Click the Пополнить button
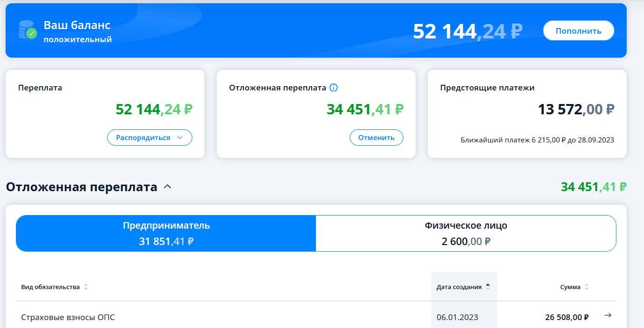644x328 pixels. 578,31
